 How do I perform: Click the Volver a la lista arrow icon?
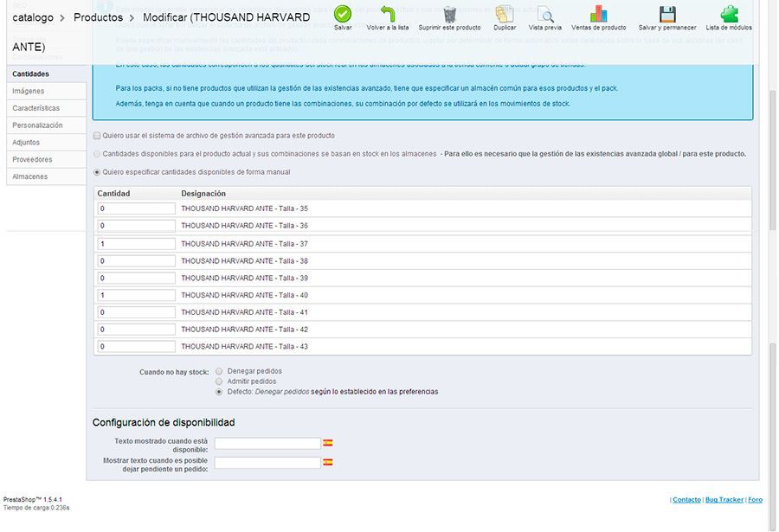(x=388, y=14)
